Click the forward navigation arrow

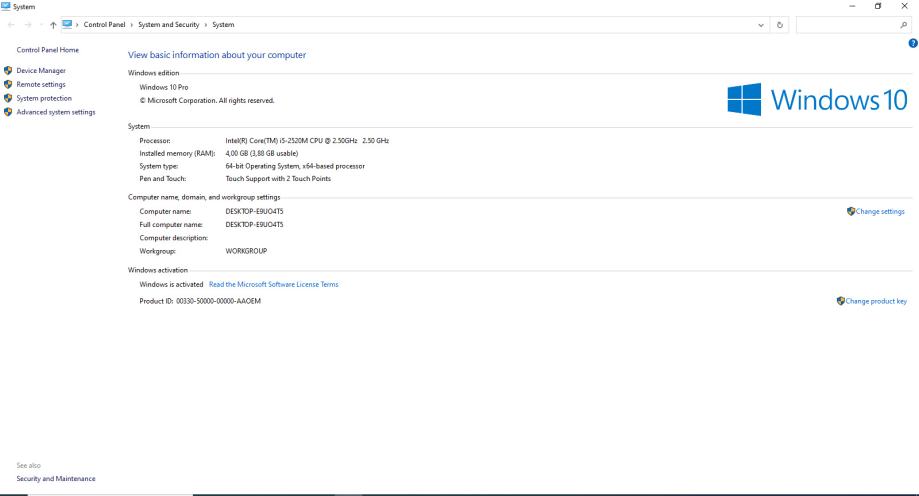pos(28,25)
